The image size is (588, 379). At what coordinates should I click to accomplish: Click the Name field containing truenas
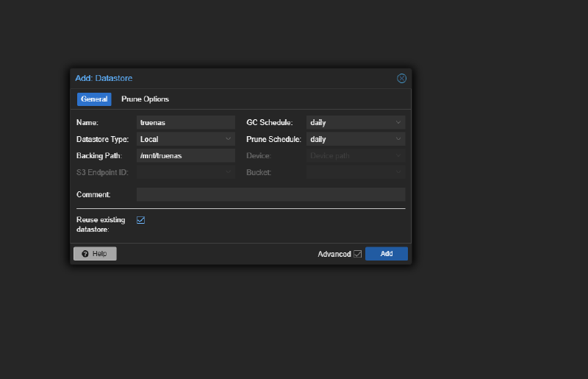pyautogui.click(x=186, y=122)
